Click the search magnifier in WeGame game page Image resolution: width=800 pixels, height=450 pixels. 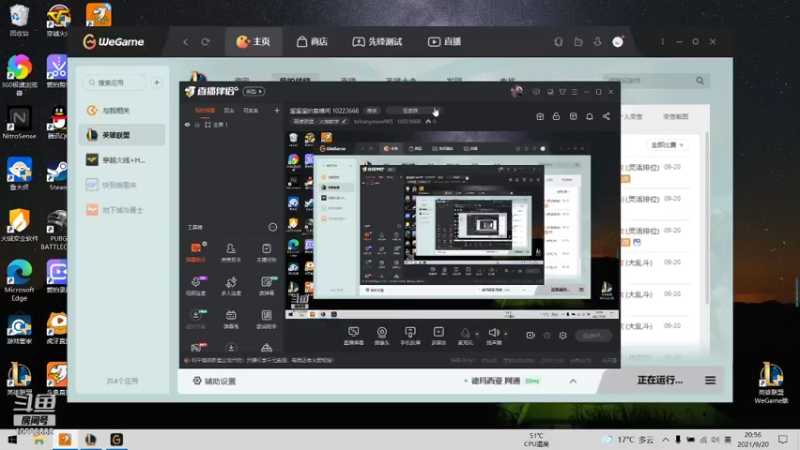click(x=700, y=81)
